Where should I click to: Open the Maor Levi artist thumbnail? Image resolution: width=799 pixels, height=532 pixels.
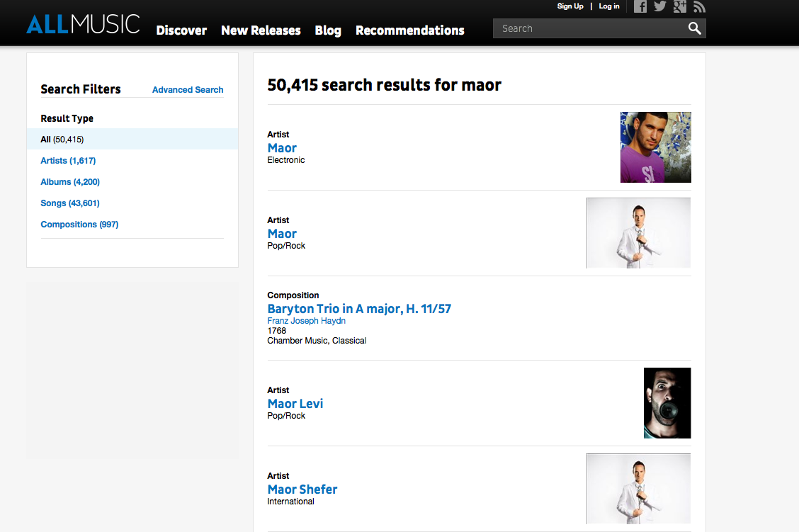pos(667,403)
